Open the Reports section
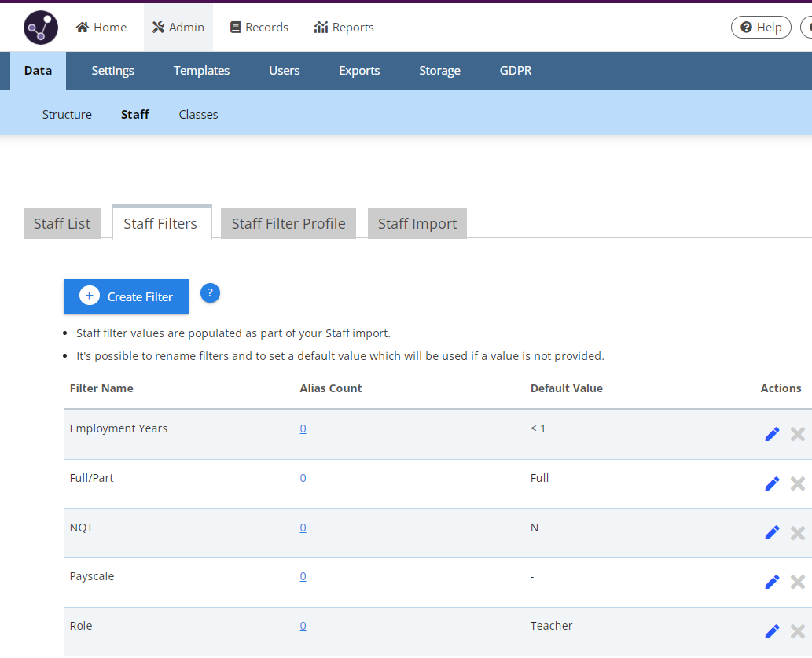Viewport: 812px width, 658px height. 344,28
